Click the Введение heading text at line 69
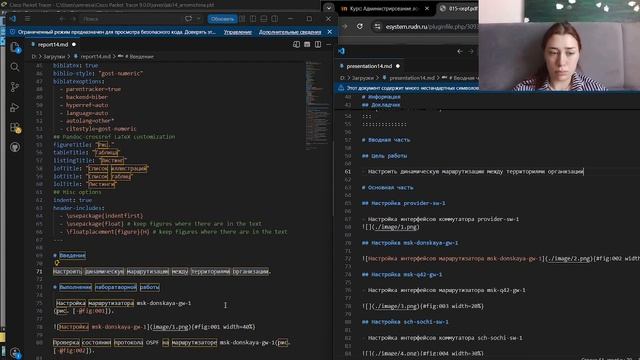Viewport: 640px width, 360px height. click(x=72, y=256)
